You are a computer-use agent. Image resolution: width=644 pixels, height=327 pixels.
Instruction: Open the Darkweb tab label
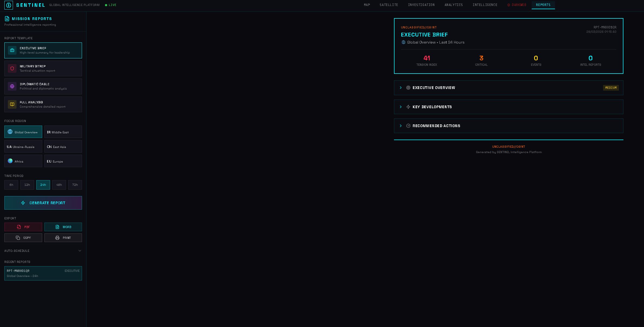(x=519, y=5)
